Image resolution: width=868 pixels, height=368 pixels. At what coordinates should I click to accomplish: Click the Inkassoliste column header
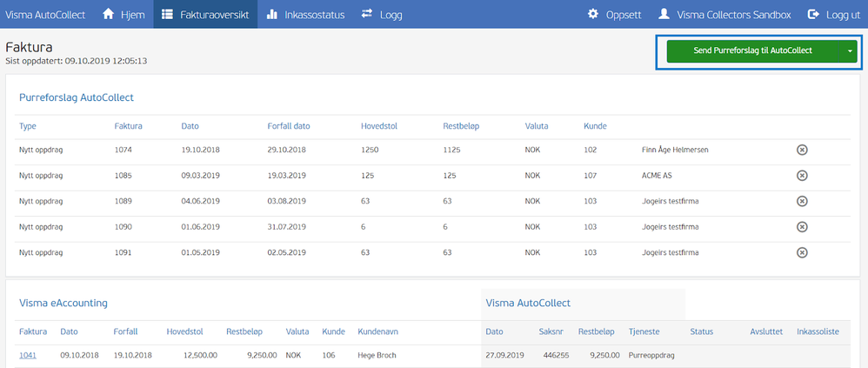[818, 331]
